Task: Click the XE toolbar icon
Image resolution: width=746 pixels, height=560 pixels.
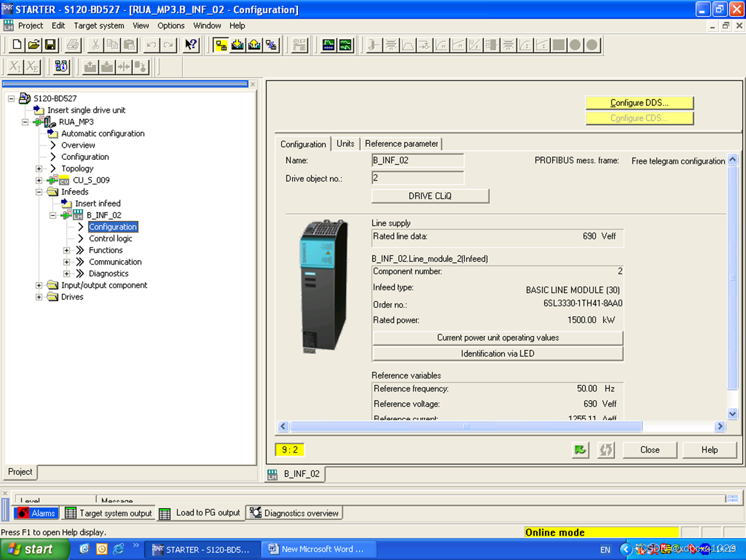Action: [32, 66]
